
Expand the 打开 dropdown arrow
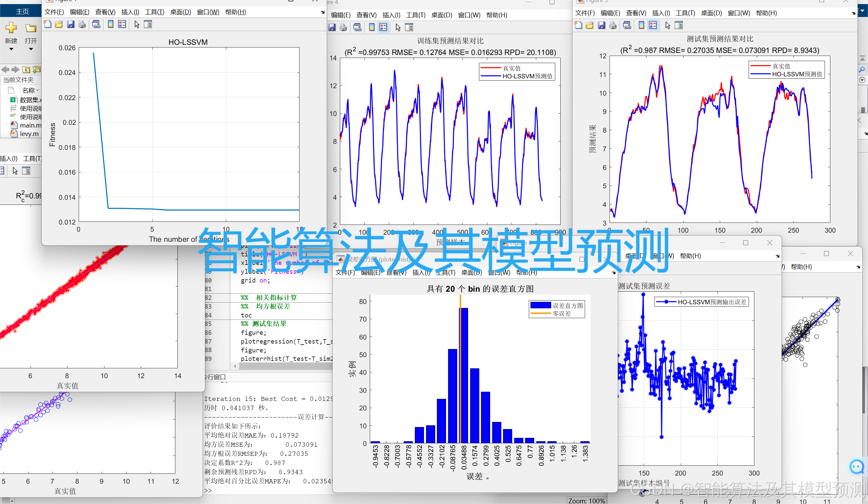click(31, 49)
